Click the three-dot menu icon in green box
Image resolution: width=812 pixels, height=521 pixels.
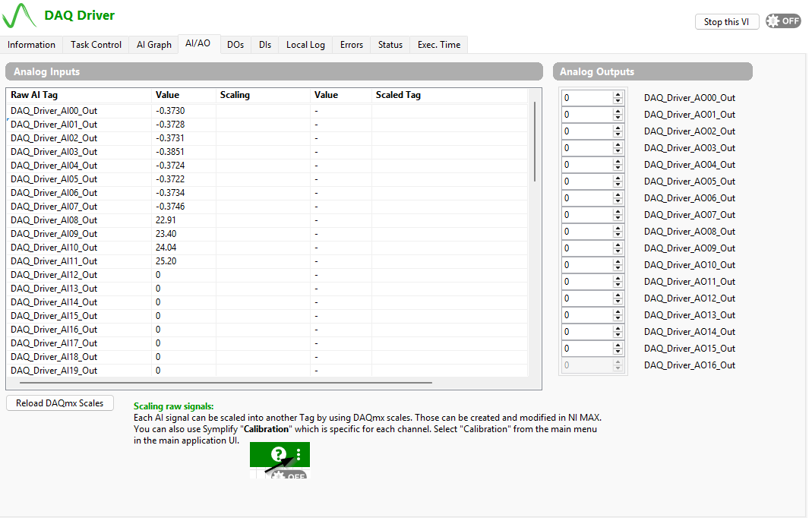pyautogui.click(x=299, y=454)
